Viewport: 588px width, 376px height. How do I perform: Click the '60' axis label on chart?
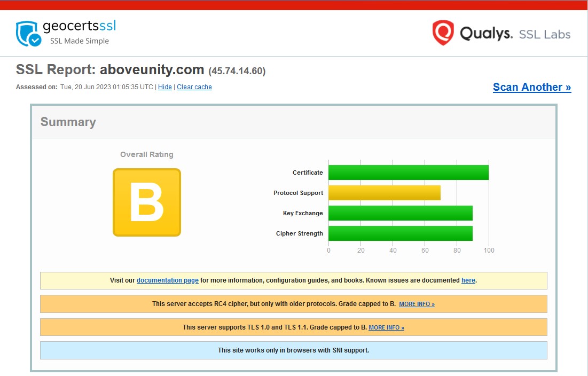click(x=425, y=250)
